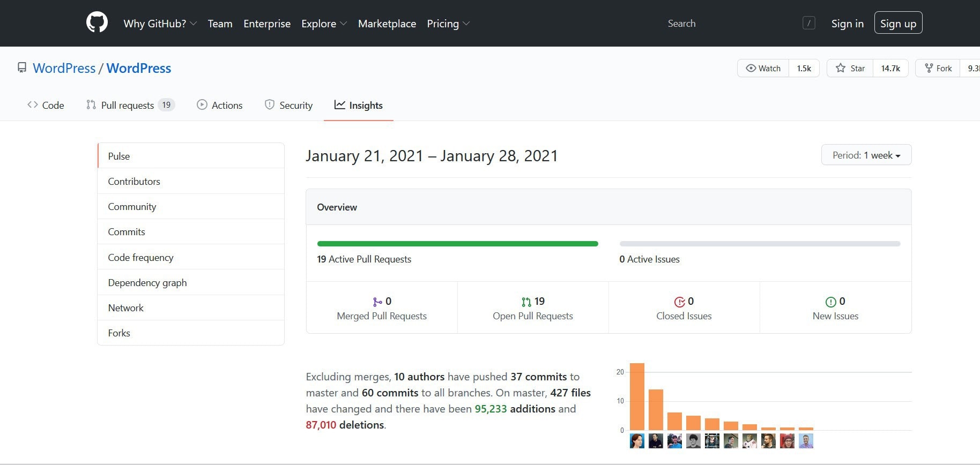980x465 pixels.
Task: Select Pulse in the sidebar
Action: (191, 156)
